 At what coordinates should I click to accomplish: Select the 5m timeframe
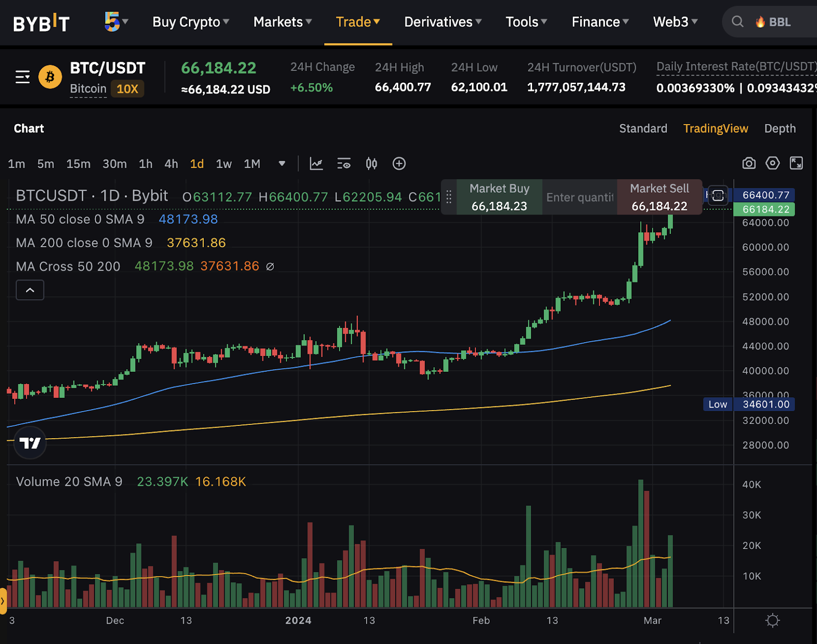click(x=45, y=164)
